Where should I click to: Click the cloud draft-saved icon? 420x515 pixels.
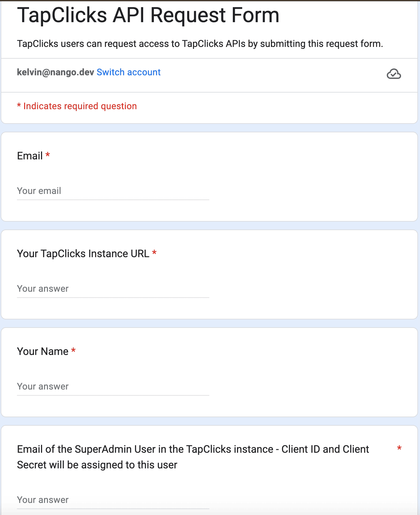[394, 74]
